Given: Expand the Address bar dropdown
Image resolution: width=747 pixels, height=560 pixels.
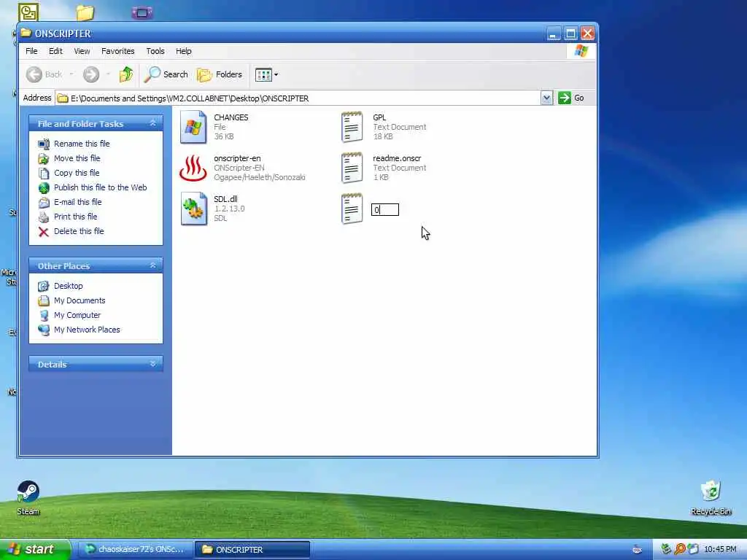Looking at the screenshot, I should click(546, 98).
